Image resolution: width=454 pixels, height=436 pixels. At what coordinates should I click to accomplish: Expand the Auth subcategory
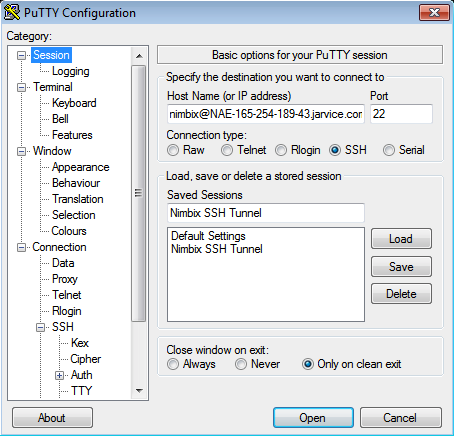click(x=59, y=376)
